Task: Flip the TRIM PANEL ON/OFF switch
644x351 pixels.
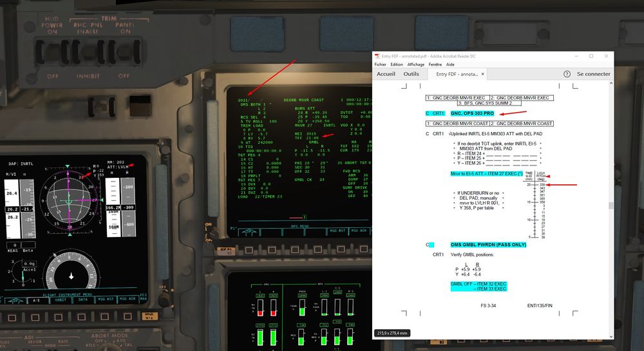Action: point(126,52)
